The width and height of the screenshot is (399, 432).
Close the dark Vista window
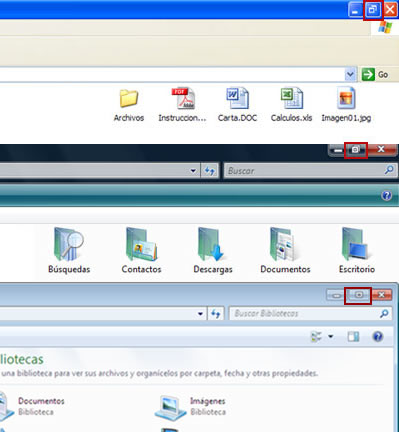point(381,149)
